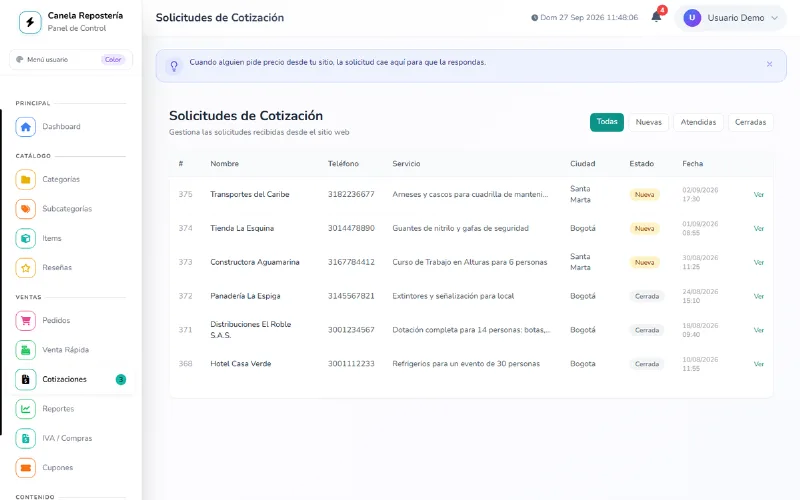The width and height of the screenshot is (800, 500).
Task: Click the Nueva status badge on row 373
Action: pos(644,262)
